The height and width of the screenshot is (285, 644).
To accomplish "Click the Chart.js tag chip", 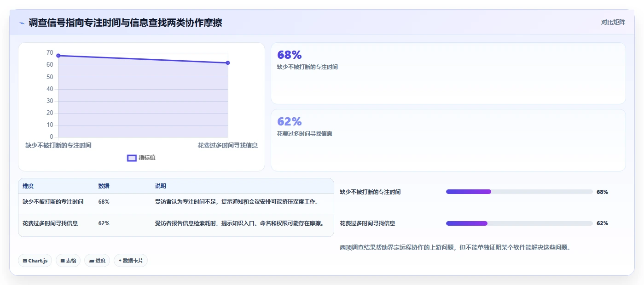I will point(35,261).
